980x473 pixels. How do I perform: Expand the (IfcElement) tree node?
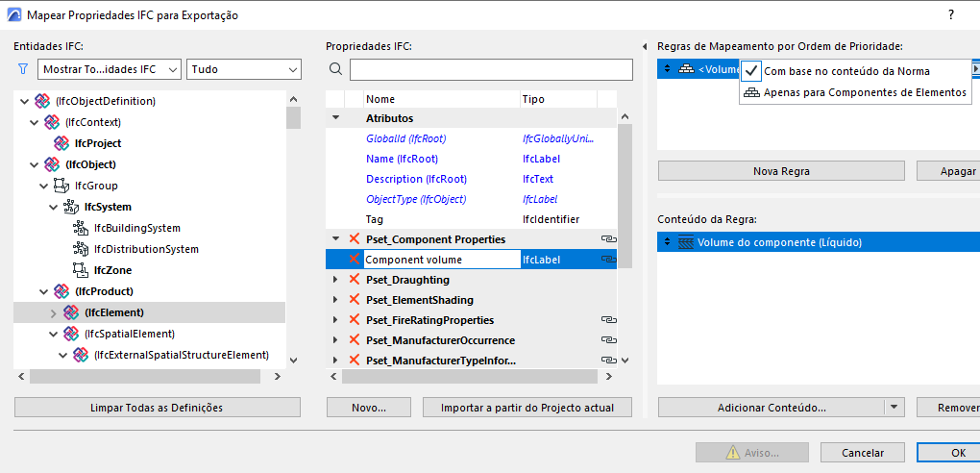coord(54,312)
